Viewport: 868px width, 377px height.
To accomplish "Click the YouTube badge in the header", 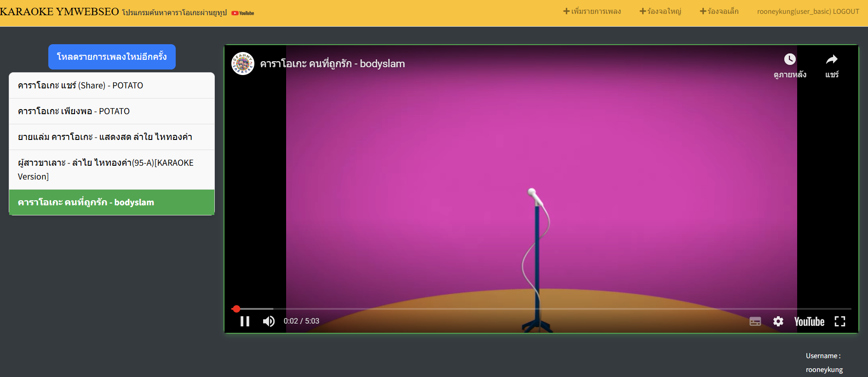I will (243, 13).
